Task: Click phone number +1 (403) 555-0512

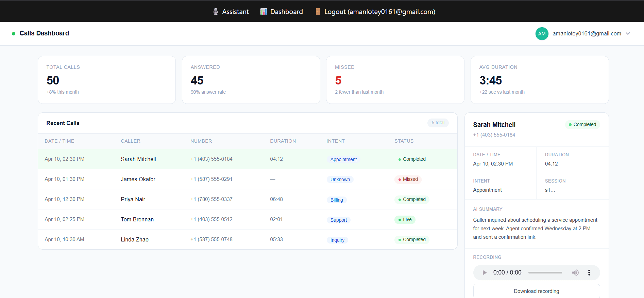Action: [x=211, y=219]
